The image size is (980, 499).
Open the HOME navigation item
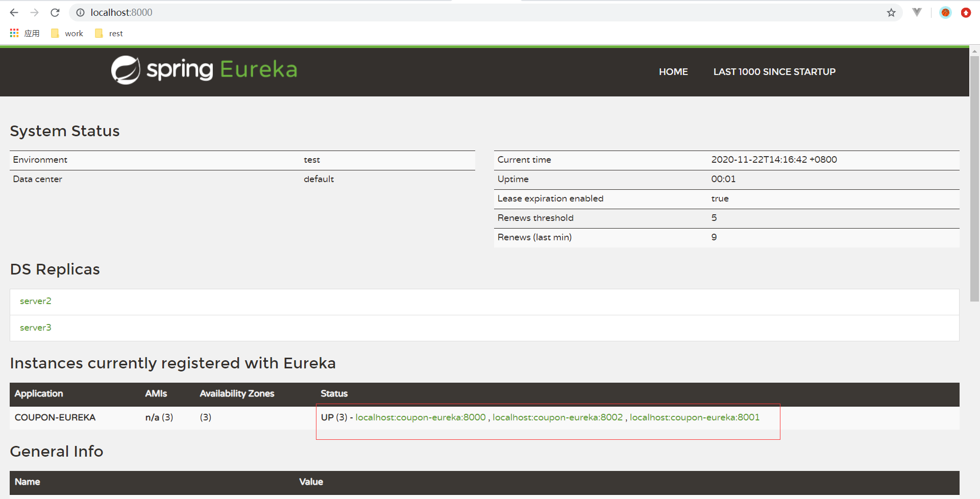673,72
